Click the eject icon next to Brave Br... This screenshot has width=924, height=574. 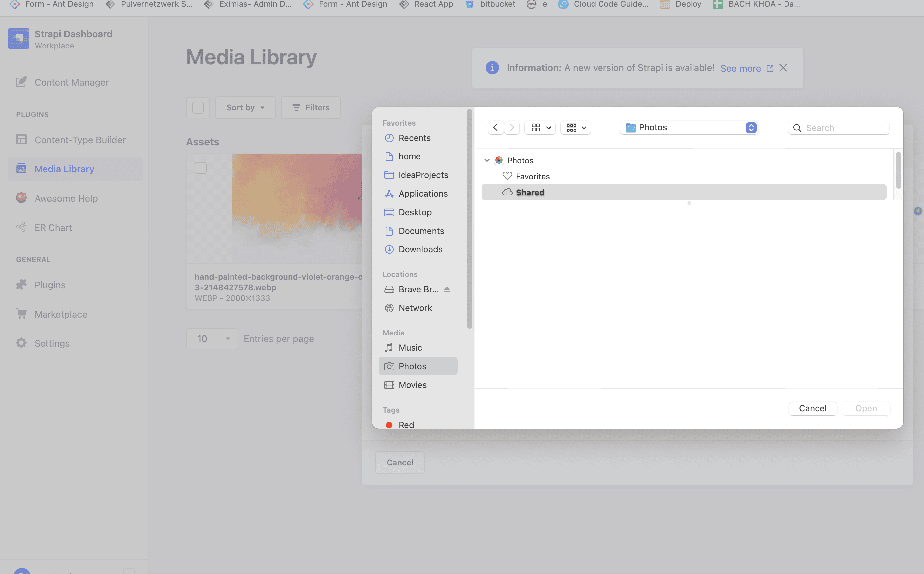point(447,290)
